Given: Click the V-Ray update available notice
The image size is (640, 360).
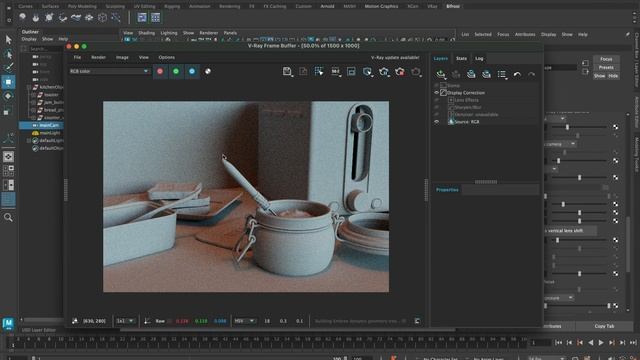Looking at the screenshot, I should click(x=395, y=58).
